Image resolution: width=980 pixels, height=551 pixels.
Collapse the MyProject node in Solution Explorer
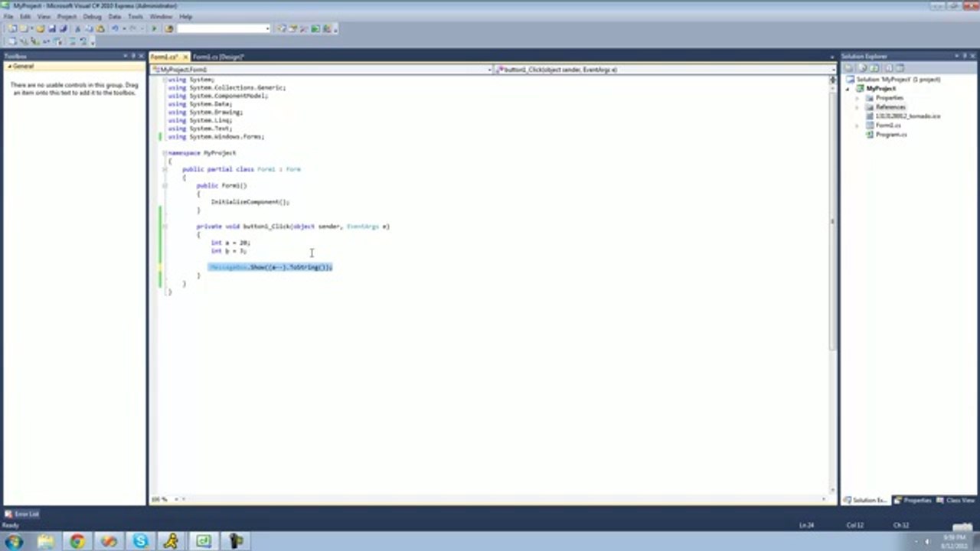[x=848, y=89]
